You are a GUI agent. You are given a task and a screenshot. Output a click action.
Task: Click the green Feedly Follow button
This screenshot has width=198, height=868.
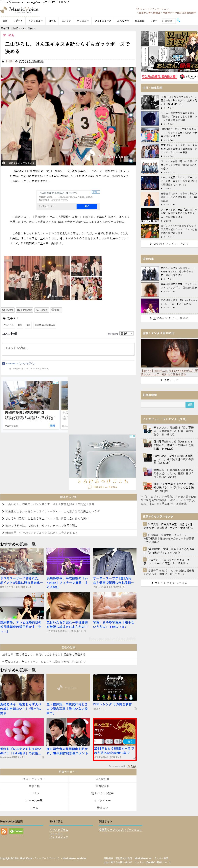[x=16, y=831]
